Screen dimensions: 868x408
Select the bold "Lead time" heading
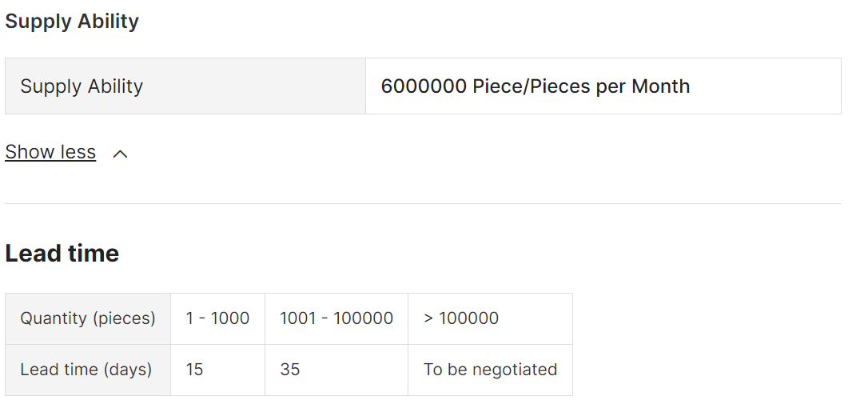[x=62, y=254]
